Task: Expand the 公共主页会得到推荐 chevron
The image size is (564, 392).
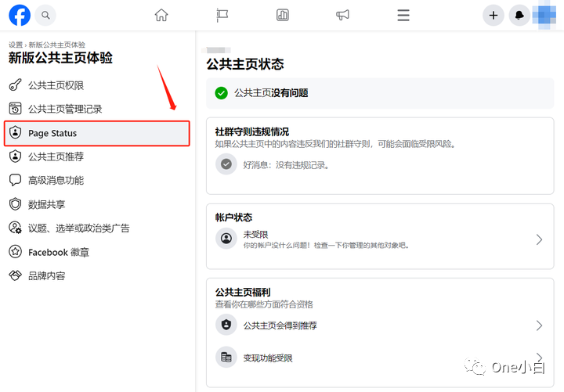Action: coord(539,325)
